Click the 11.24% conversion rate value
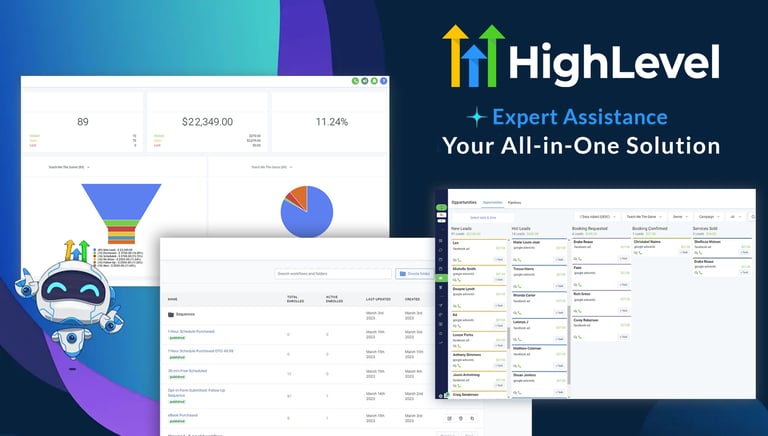This screenshot has height=436, width=768. (x=332, y=122)
